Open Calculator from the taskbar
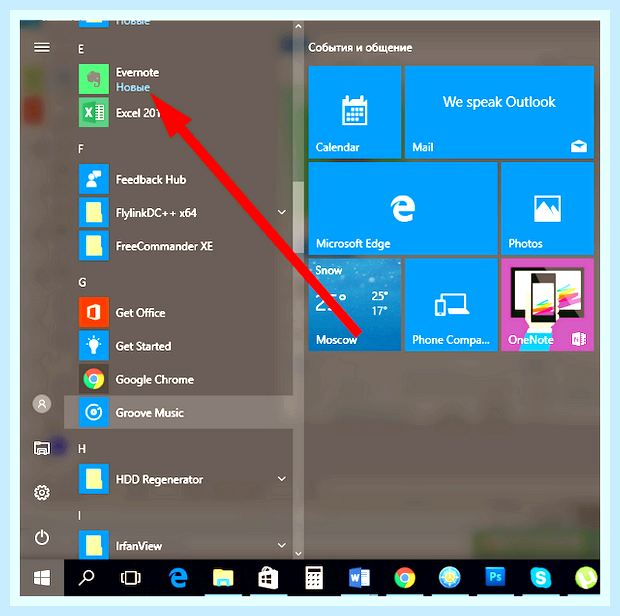Screen dimensions: 620x616 (314, 578)
